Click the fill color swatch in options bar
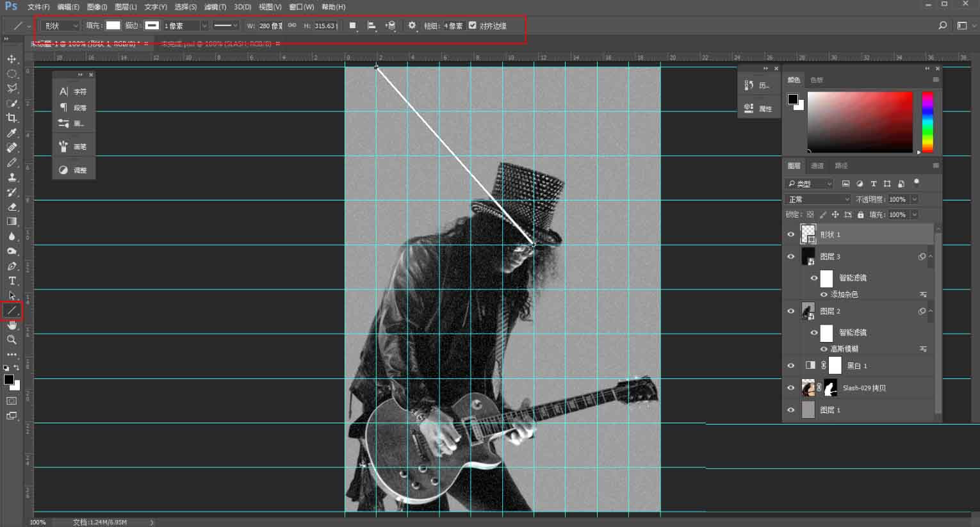 (x=113, y=26)
